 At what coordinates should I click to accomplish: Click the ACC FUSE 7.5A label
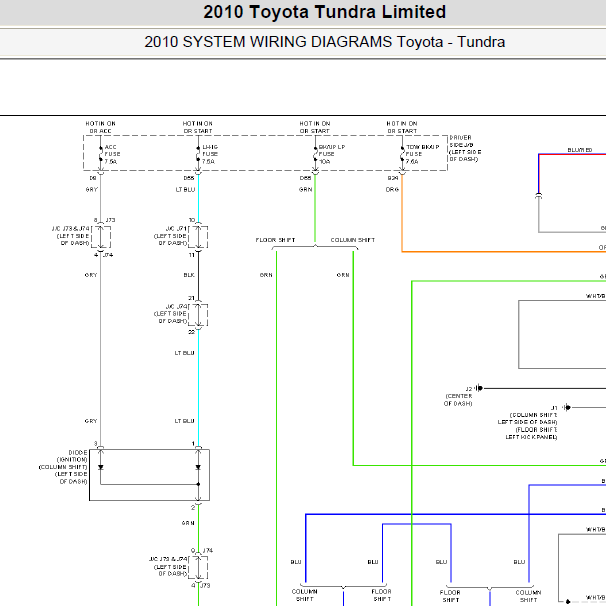point(112,154)
